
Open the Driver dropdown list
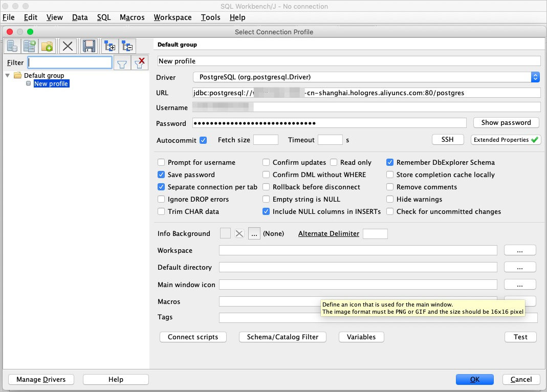coord(535,77)
